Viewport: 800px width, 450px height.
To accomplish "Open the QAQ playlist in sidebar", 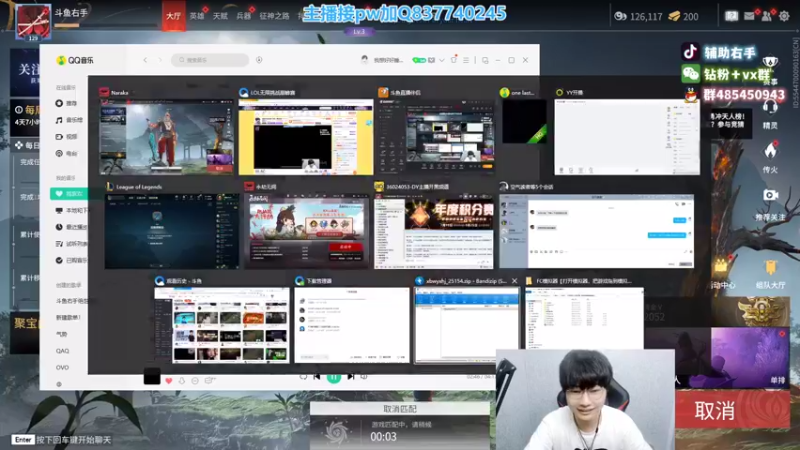I will click(62, 351).
